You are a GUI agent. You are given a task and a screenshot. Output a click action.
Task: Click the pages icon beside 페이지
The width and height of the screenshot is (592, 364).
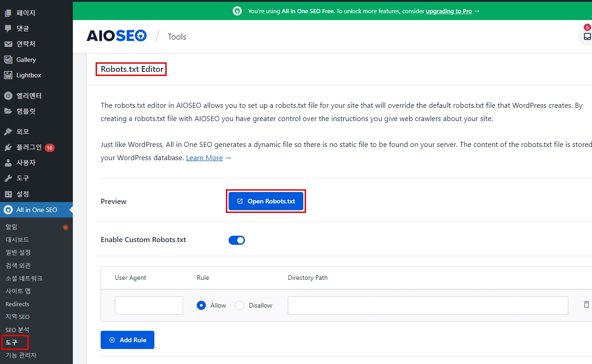click(x=8, y=13)
